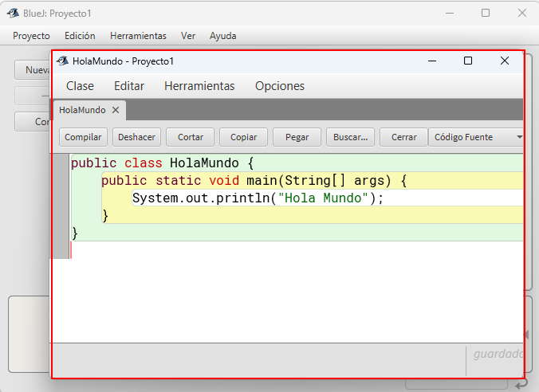The image size is (539, 392).
Task: Click the BlueJ bird icon in editor title bar
Action: click(62, 61)
